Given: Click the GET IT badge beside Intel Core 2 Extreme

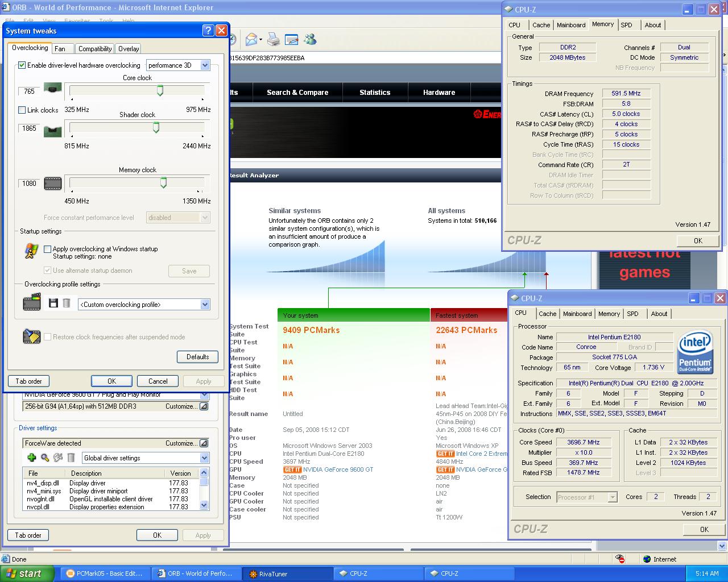Looking at the screenshot, I should click(445, 454).
